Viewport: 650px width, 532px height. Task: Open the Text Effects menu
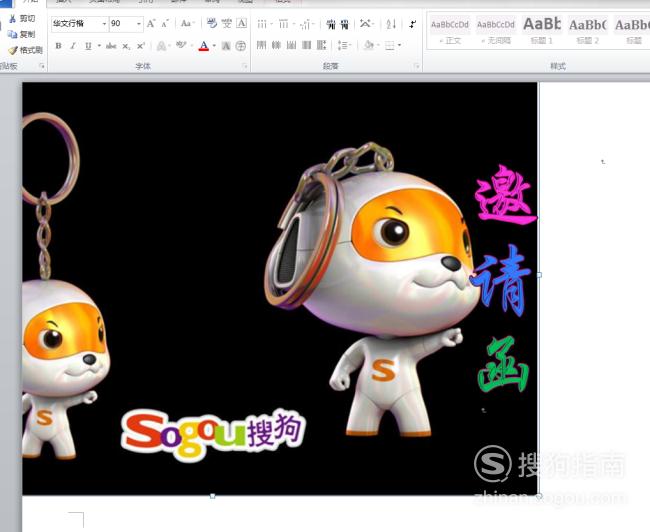pyautogui.click(x=162, y=46)
